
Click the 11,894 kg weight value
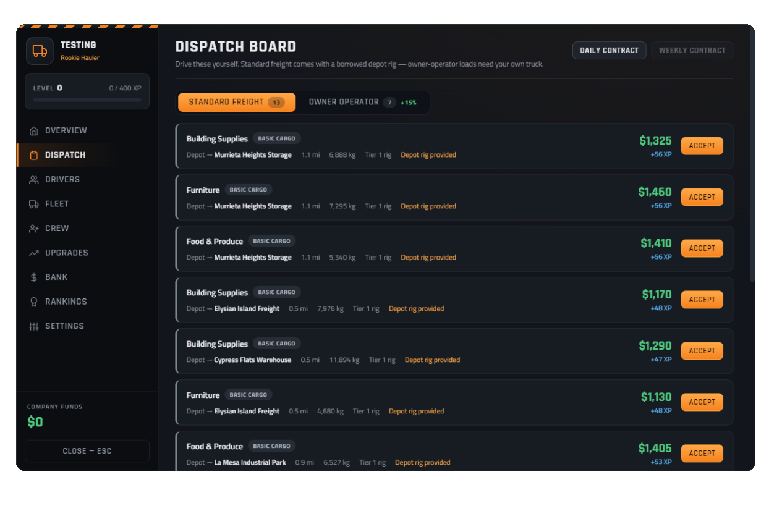pos(344,360)
